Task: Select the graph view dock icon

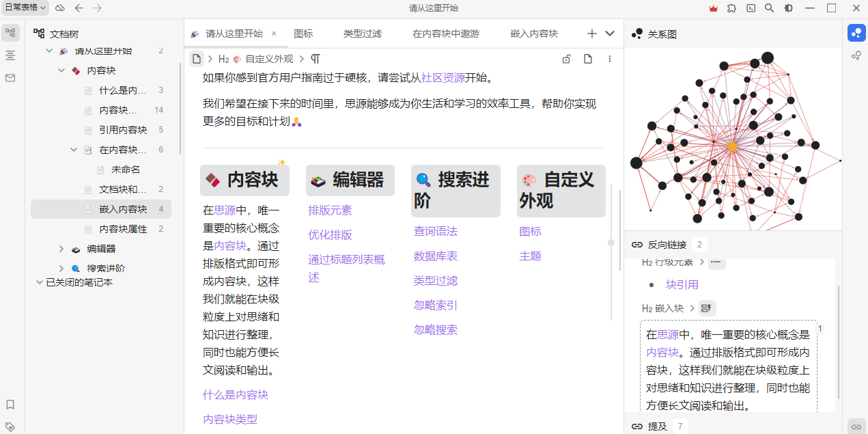Action: (856, 33)
